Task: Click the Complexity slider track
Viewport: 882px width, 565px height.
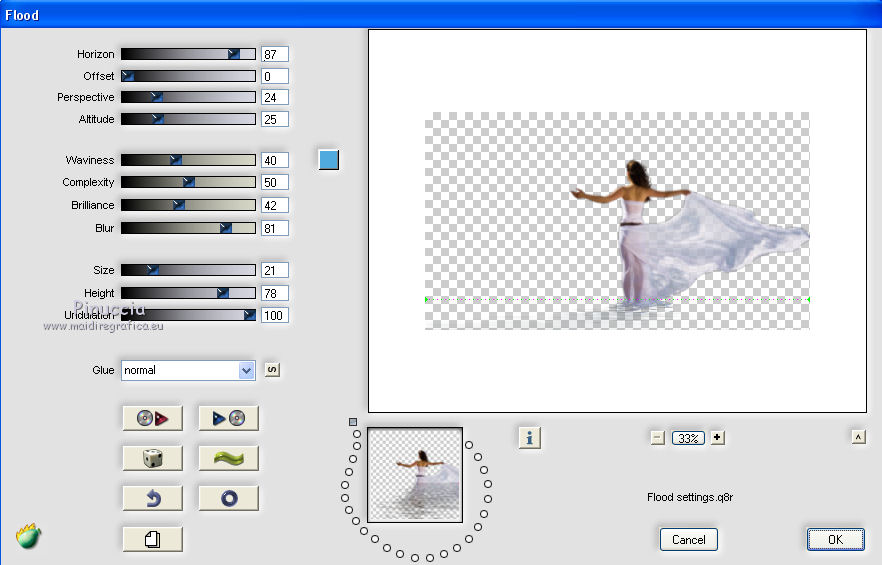Action: click(x=188, y=182)
